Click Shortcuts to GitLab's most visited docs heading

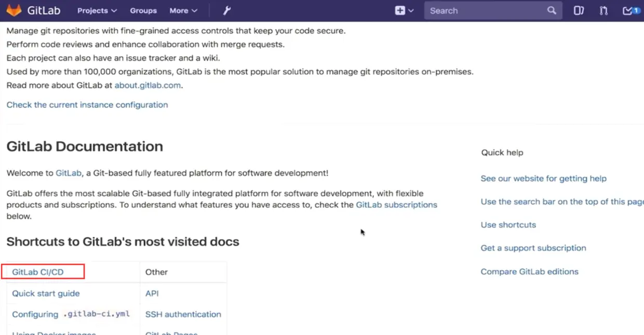click(x=123, y=242)
